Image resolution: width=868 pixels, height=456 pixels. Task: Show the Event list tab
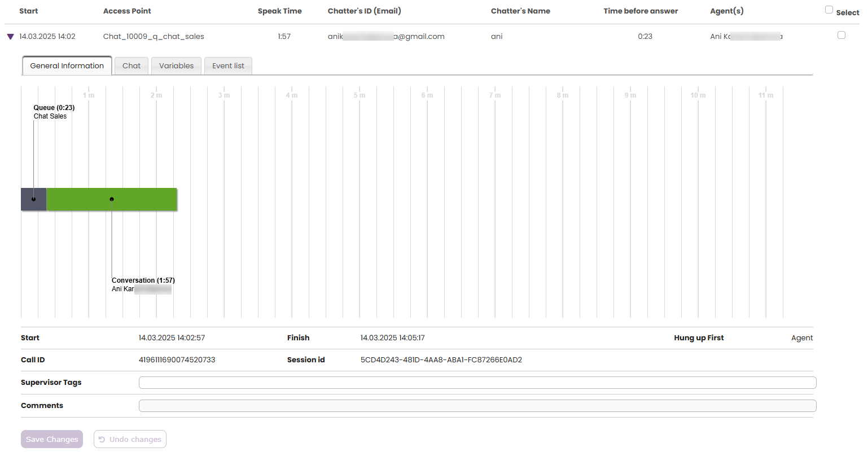point(228,66)
